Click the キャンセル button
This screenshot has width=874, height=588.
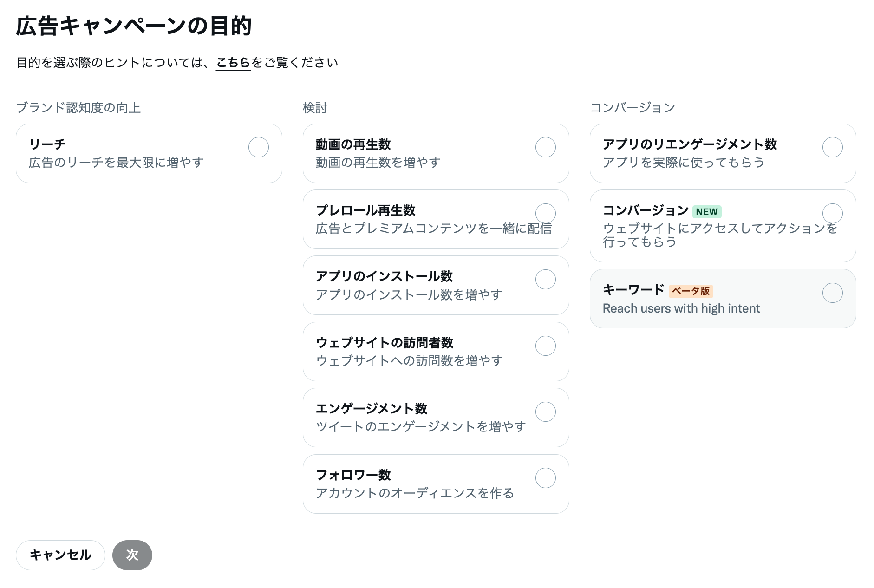coord(60,555)
